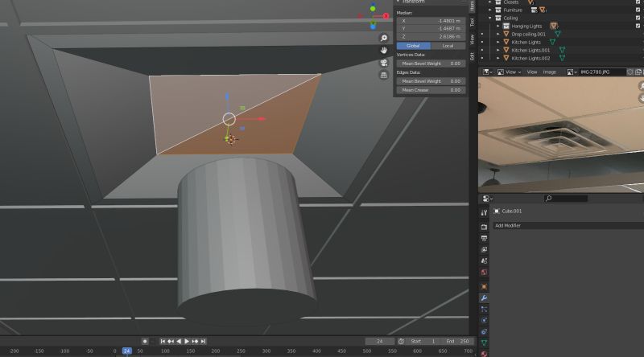The width and height of the screenshot is (644, 357).
Task: Open the Add Modifier dropdown
Action: [568, 225]
